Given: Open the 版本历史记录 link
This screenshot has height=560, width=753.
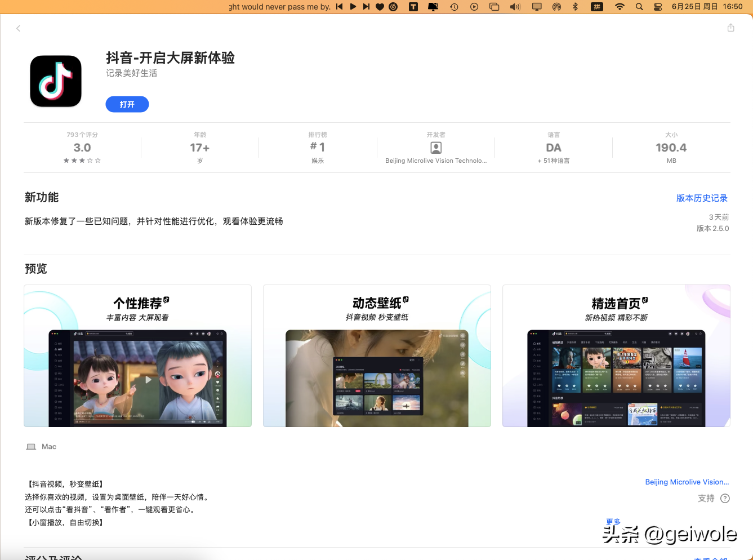Looking at the screenshot, I should pyautogui.click(x=702, y=198).
